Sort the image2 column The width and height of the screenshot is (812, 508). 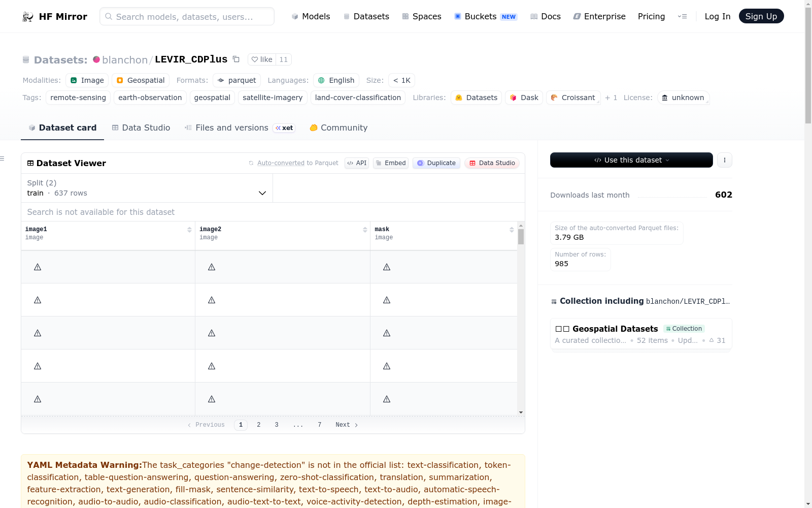click(x=365, y=230)
